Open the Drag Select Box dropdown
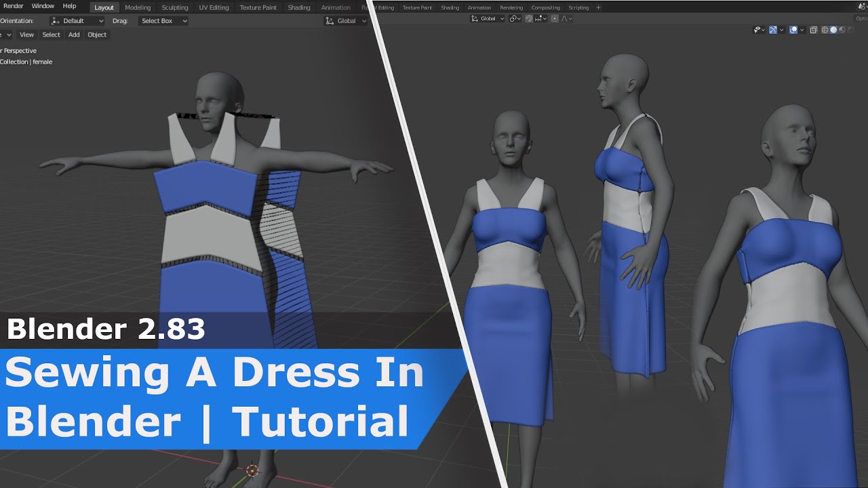This screenshot has width=868, height=488. point(163,21)
